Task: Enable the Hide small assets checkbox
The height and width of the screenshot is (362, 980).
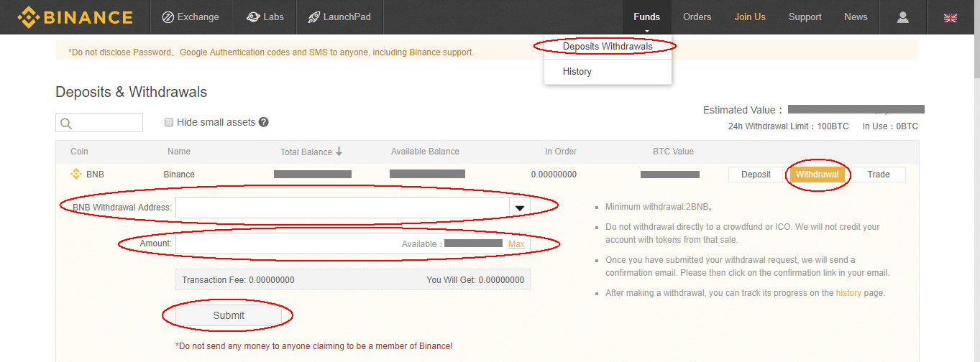Action: pyautogui.click(x=169, y=122)
